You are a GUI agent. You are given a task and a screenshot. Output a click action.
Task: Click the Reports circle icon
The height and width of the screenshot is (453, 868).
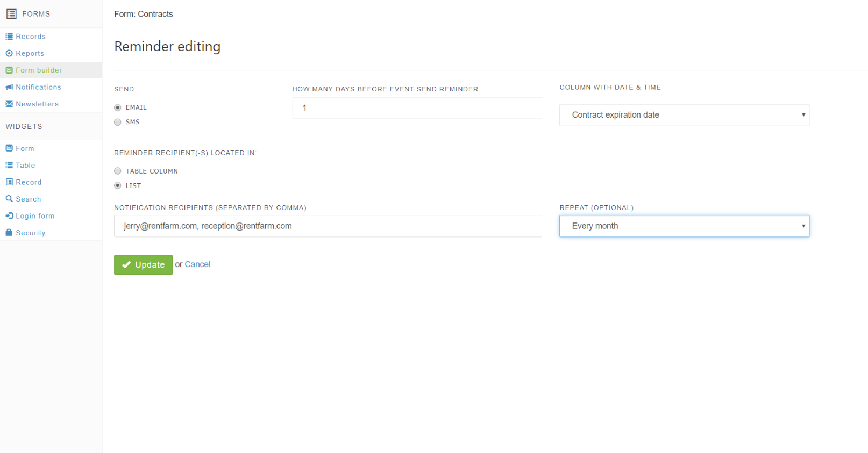9,53
